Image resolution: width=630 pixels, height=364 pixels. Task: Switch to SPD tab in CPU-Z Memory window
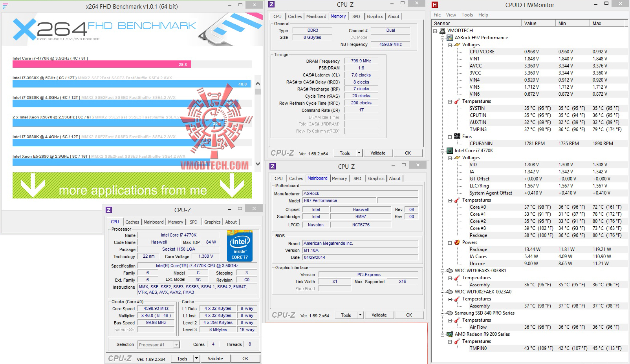pos(356,16)
